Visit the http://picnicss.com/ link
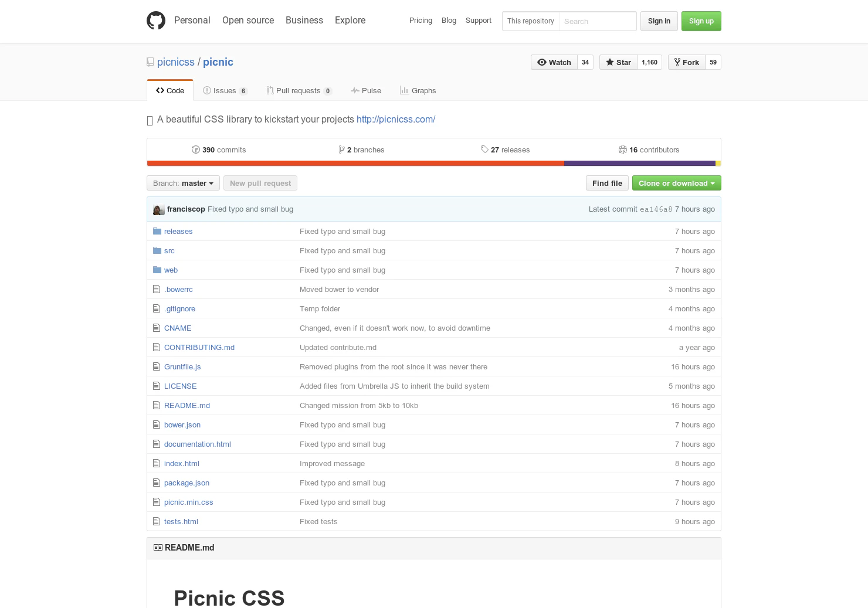The width and height of the screenshot is (868, 608). [x=396, y=119]
